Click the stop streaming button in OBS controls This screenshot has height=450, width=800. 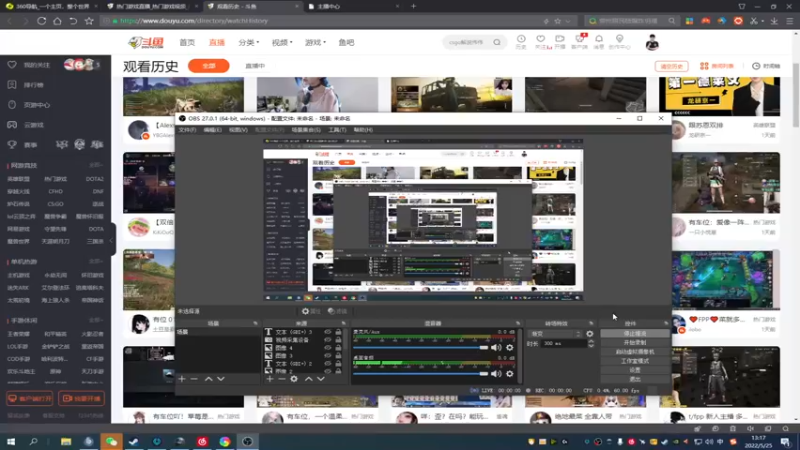click(x=635, y=333)
